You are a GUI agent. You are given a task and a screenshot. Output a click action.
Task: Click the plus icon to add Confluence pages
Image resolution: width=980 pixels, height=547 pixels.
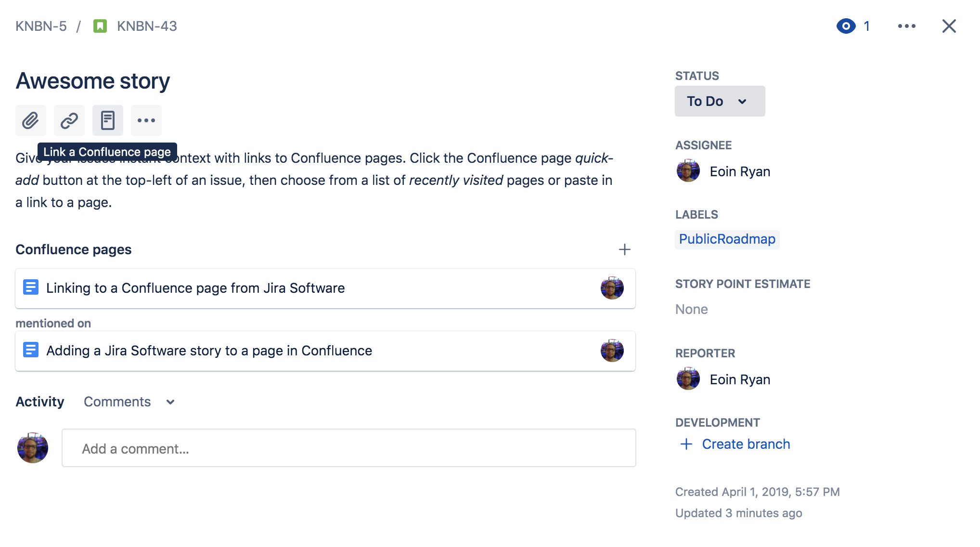point(624,249)
